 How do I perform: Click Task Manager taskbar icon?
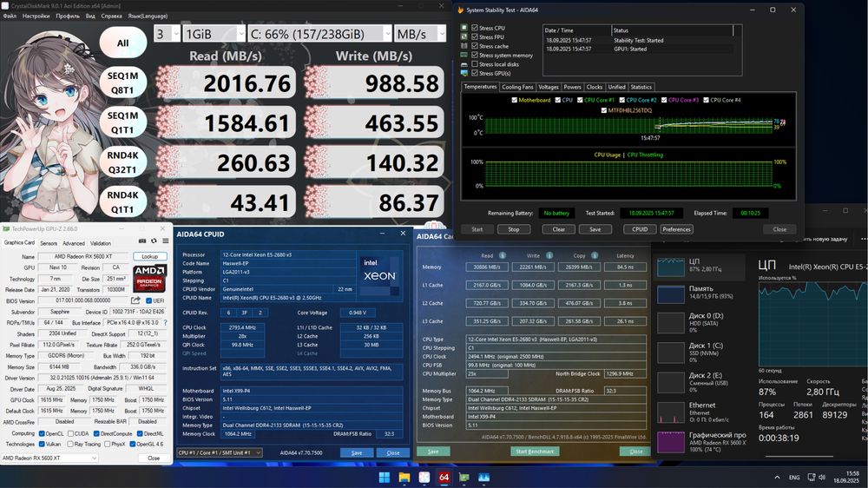[483, 478]
